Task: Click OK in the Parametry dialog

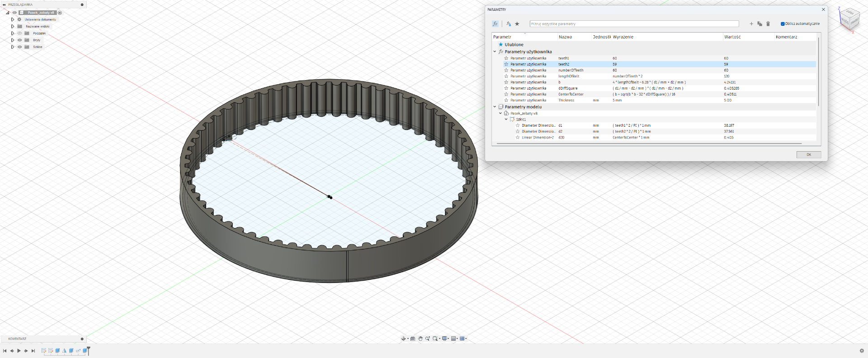Action: (x=809, y=154)
